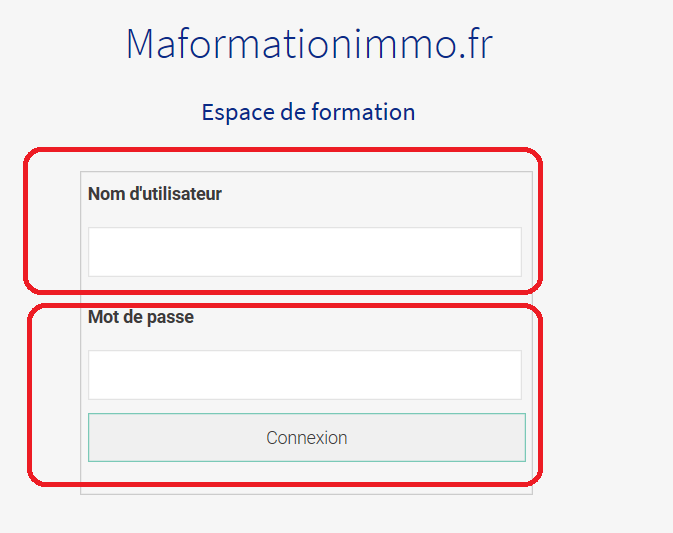Place cursor in the password box
This screenshot has height=533, width=673.
point(304,374)
